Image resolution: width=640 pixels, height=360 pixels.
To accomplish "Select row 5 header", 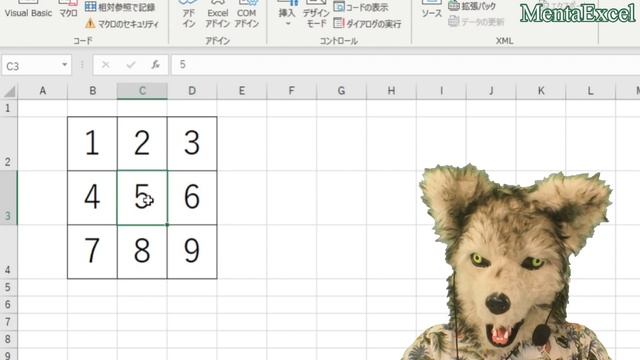I will pyautogui.click(x=9, y=287).
